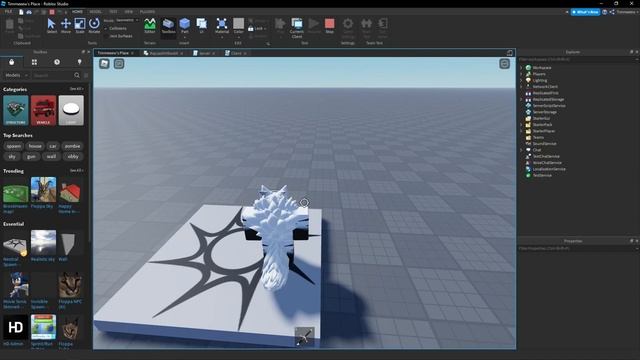Switch the Toolbox to the Creations tab
Image resolution: width=640 pixels, height=360 pixels.
coord(80,62)
